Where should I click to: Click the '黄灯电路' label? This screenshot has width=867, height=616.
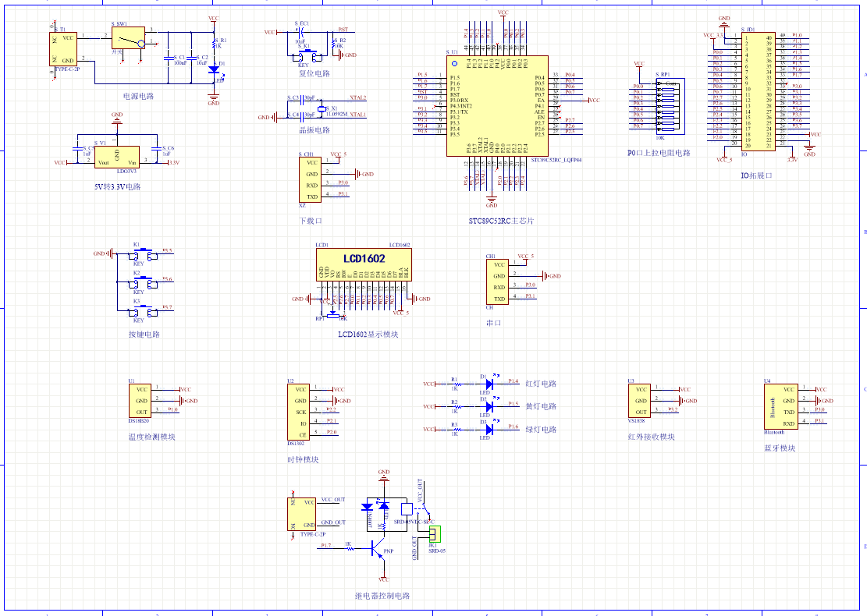[541, 406]
